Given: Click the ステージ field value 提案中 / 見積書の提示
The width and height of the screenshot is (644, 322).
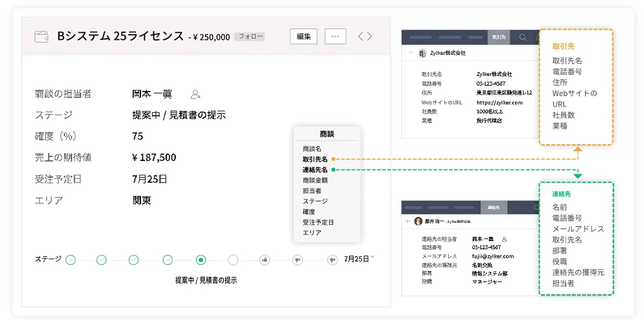Looking at the screenshot, I should coord(179,115).
